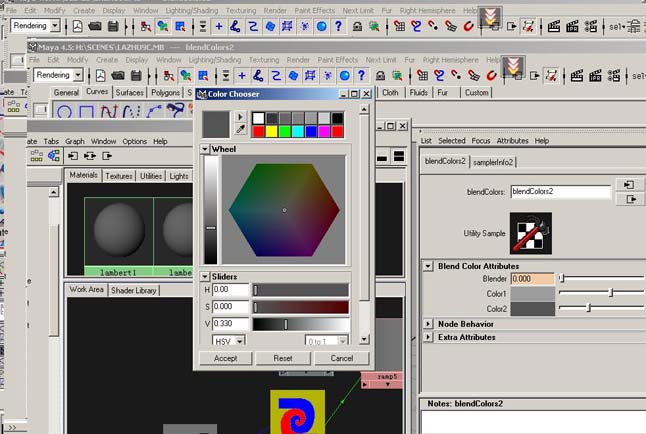
Task: Select the cyan palette swatch
Action: [x=298, y=131]
